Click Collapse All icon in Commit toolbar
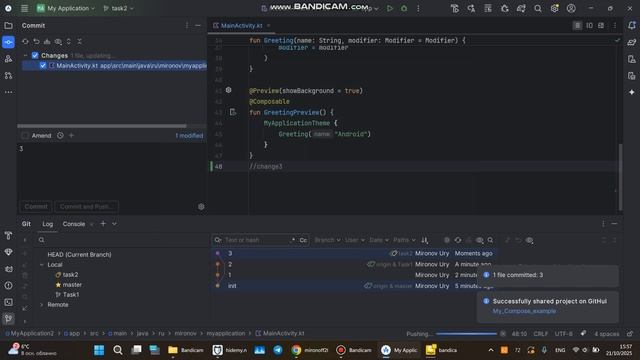The width and height of the screenshot is (640, 360). 80,42
